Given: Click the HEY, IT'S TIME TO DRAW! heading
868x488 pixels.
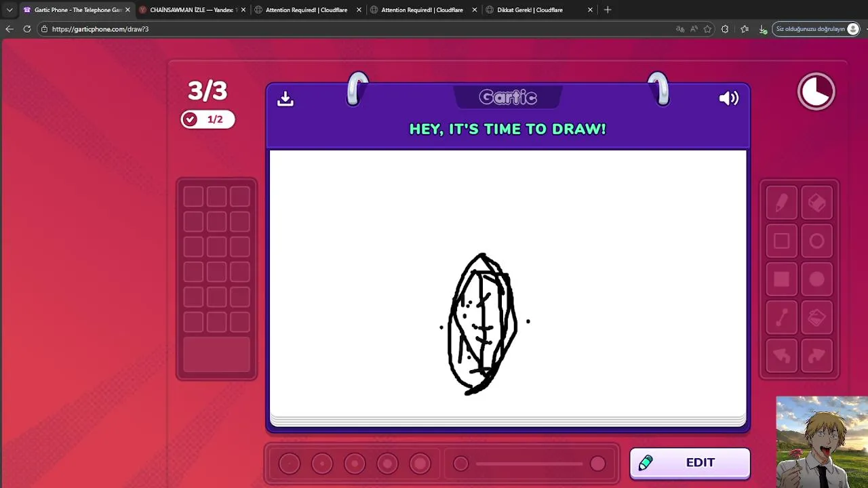Looking at the screenshot, I should click(x=508, y=129).
